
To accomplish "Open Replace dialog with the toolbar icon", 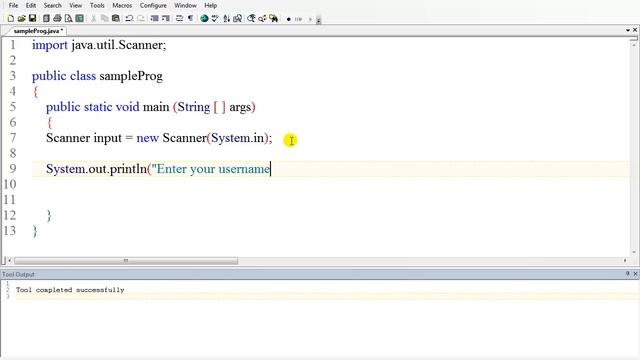I will pos(262,18).
